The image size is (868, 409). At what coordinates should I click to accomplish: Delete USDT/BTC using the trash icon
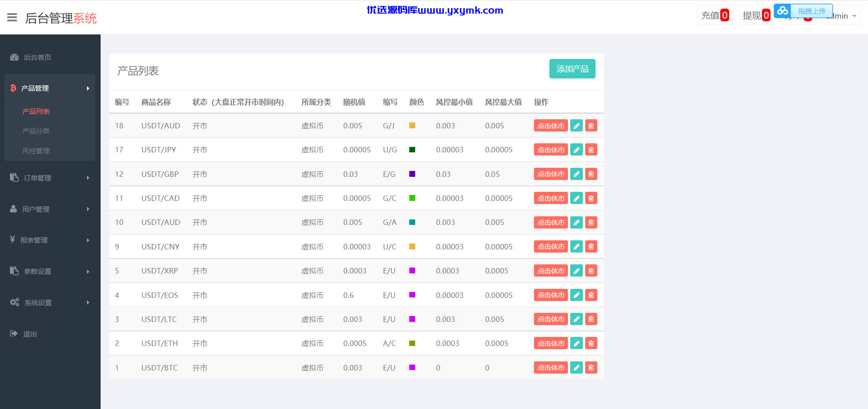(591, 368)
